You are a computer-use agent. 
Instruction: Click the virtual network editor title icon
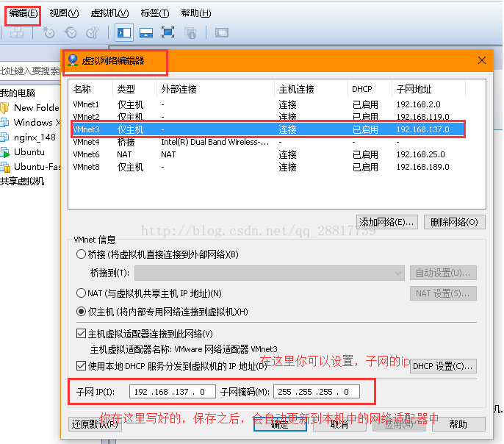[73, 60]
